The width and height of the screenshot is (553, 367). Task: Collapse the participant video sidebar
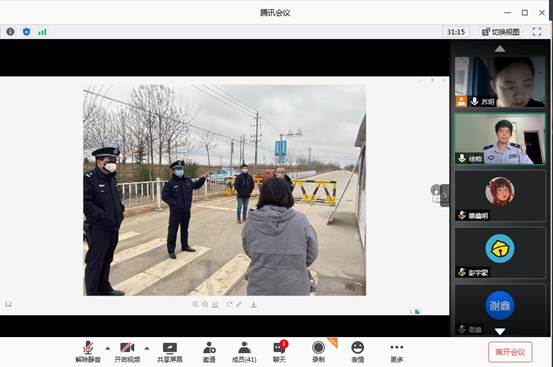(444, 195)
